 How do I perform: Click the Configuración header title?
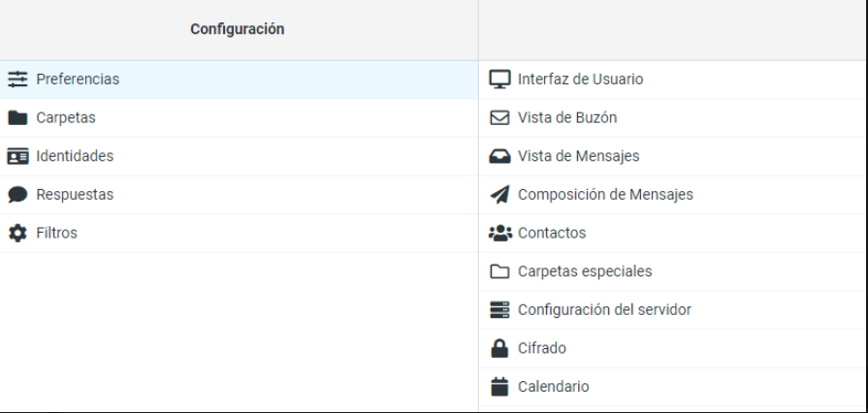pyautogui.click(x=238, y=29)
